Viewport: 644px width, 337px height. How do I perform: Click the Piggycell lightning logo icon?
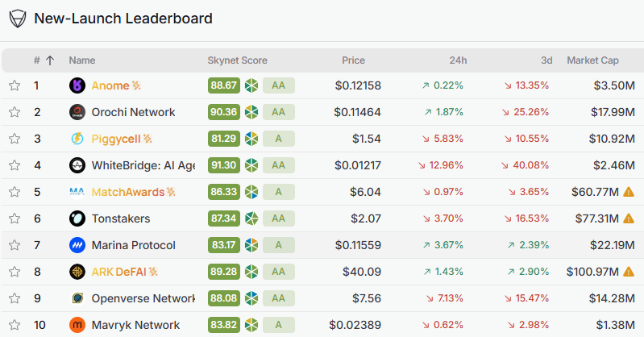coord(77,139)
